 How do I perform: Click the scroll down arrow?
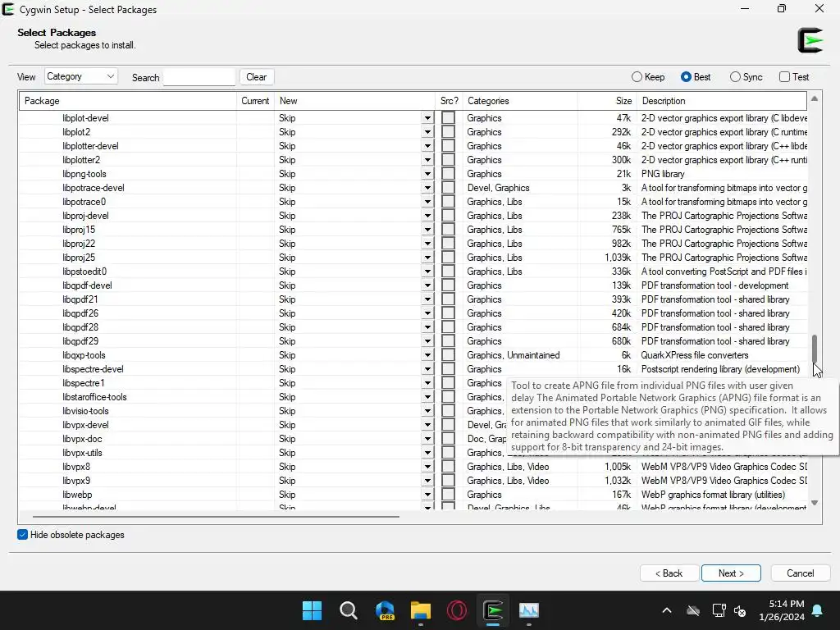click(x=815, y=503)
